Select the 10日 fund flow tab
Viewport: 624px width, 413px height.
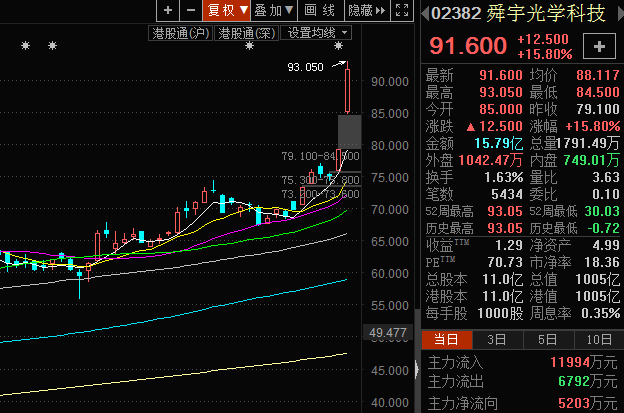pos(597,339)
